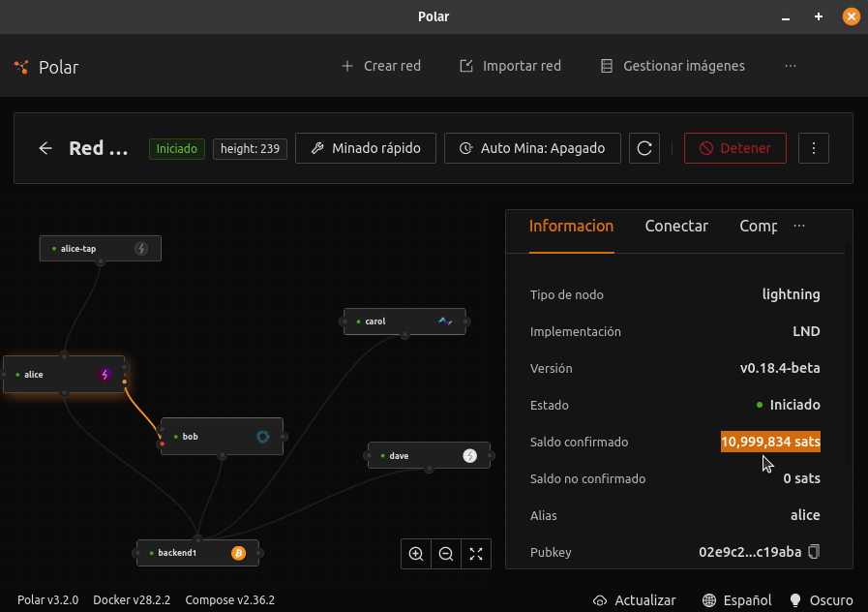Select the backend1 bitcoin node icon

point(238,553)
